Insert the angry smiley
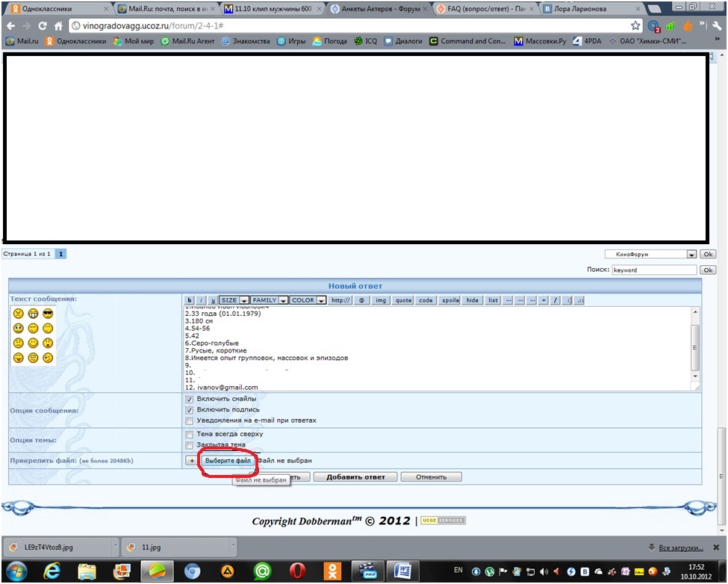 18,314
